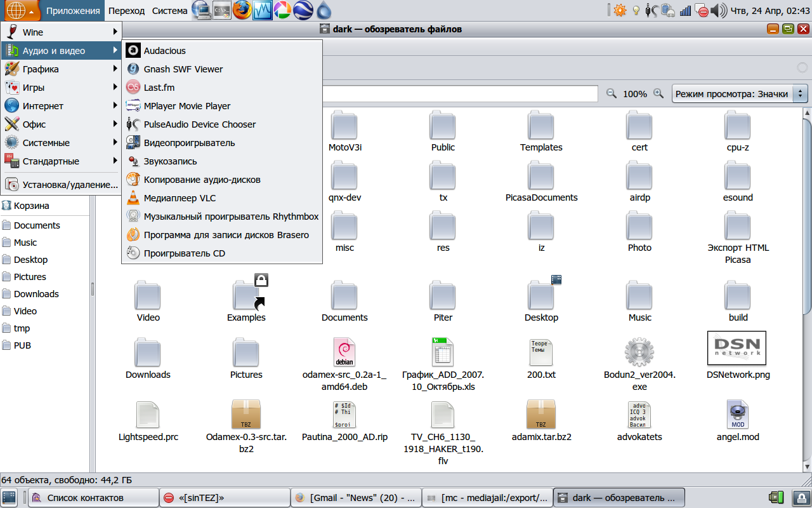
Task: Expand the Интернет submenu
Action: [x=61, y=106]
